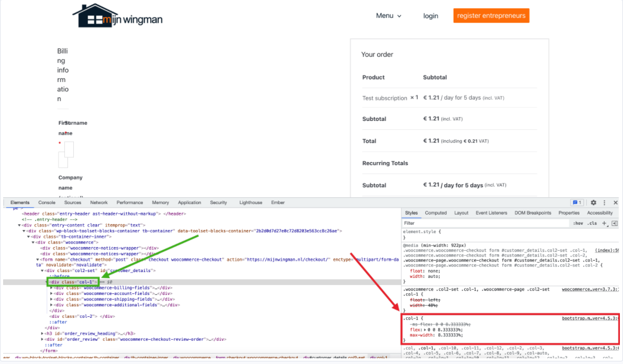The width and height of the screenshot is (623, 364).
Task: Open the Accessibility tab
Action: coord(600,213)
